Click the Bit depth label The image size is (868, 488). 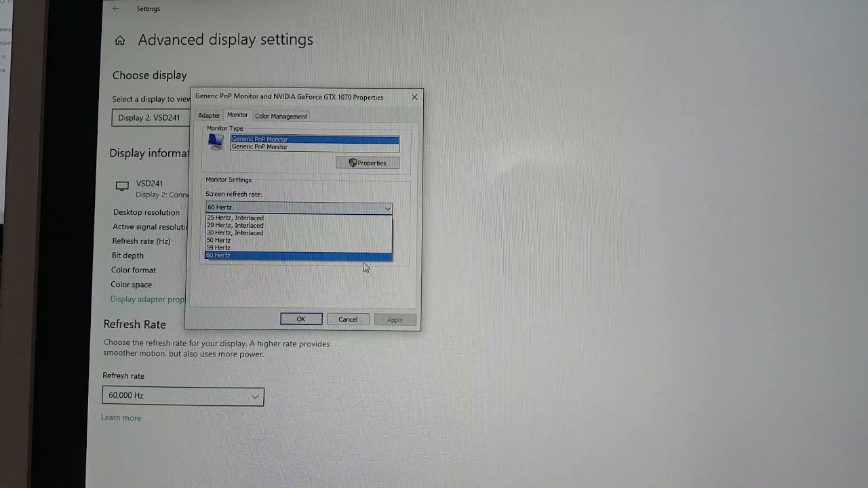[127, 256]
